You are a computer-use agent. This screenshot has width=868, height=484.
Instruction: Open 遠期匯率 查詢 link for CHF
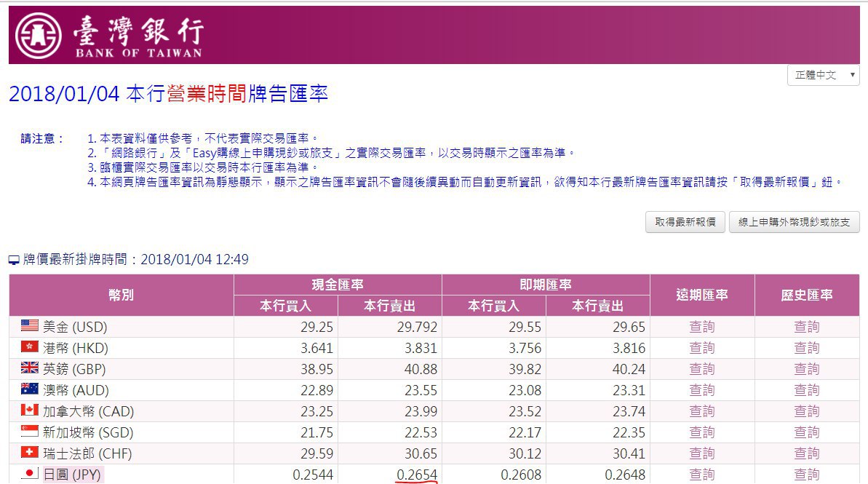pos(701,453)
